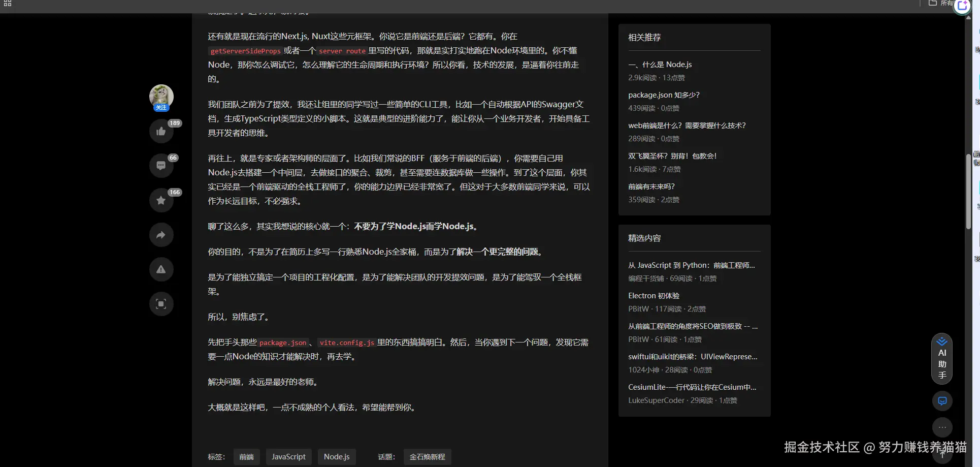Report the article with the warning triangle icon
The image size is (980, 467).
coord(161,269)
